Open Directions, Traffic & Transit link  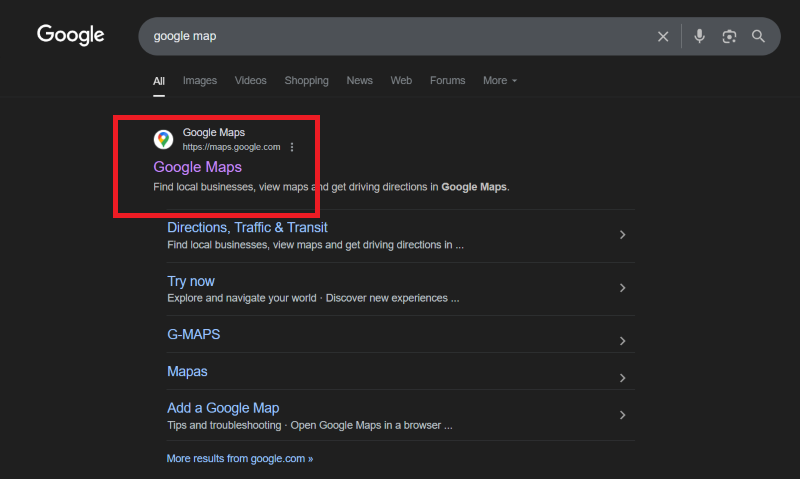(247, 228)
